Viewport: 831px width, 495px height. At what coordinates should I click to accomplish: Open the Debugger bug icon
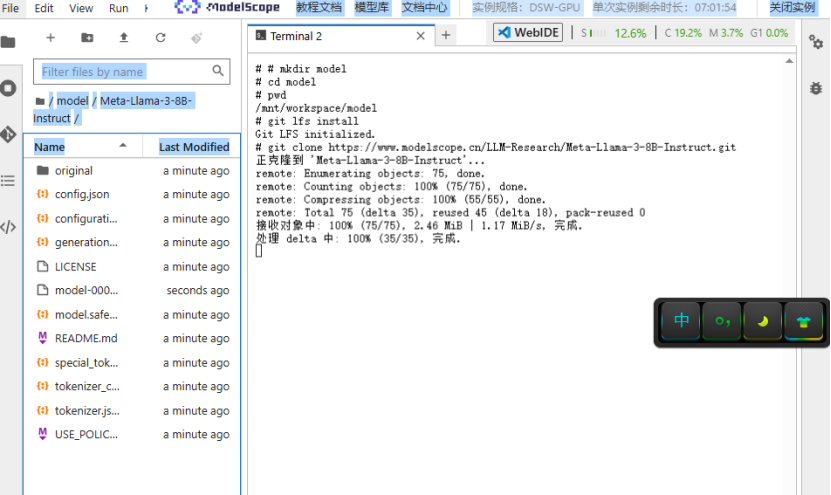coord(816,88)
